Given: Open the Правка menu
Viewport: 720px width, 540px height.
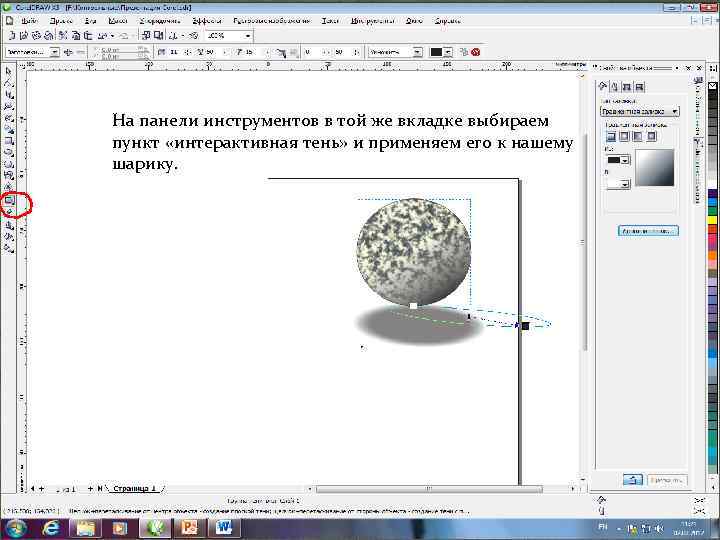Looking at the screenshot, I should (x=61, y=21).
